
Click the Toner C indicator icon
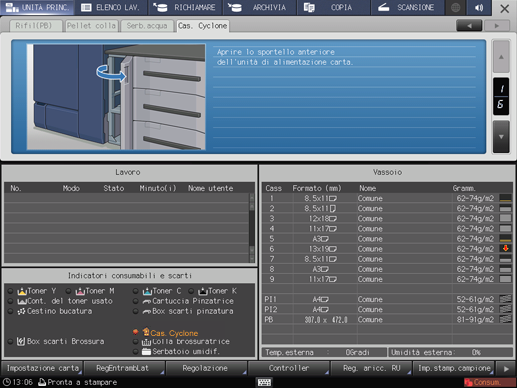coord(147,291)
